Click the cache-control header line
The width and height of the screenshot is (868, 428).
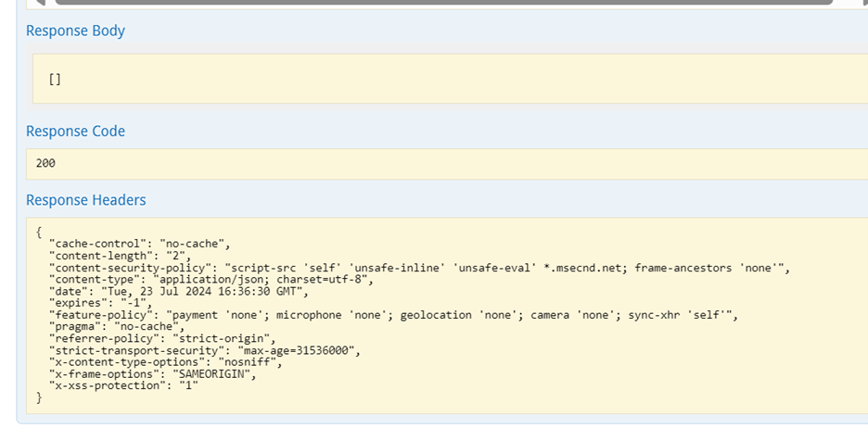pyautogui.click(x=139, y=244)
